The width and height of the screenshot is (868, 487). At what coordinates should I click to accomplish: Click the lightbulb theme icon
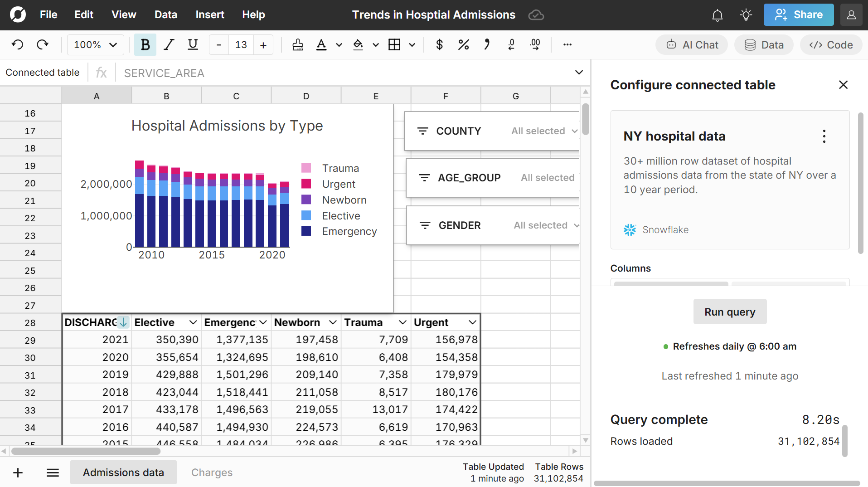[x=746, y=15]
